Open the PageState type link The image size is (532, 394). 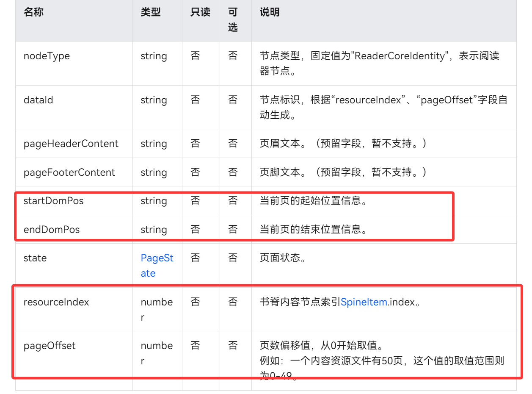click(x=157, y=265)
